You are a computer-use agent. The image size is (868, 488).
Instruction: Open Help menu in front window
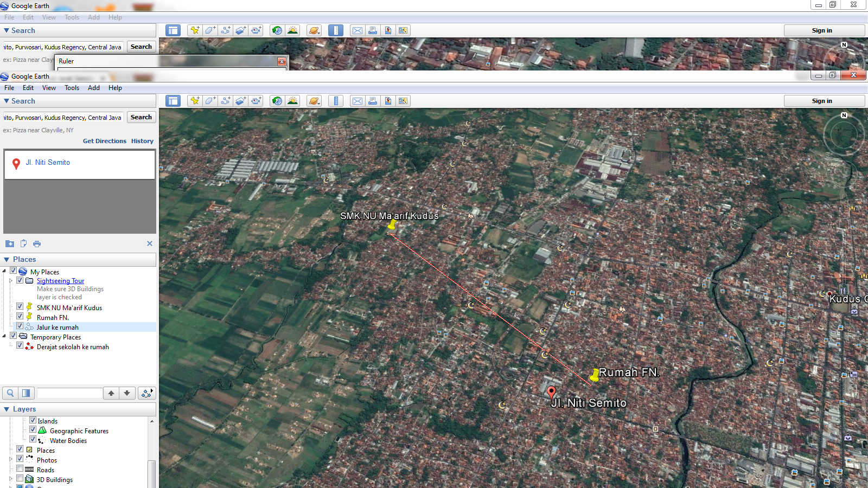[115, 88]
